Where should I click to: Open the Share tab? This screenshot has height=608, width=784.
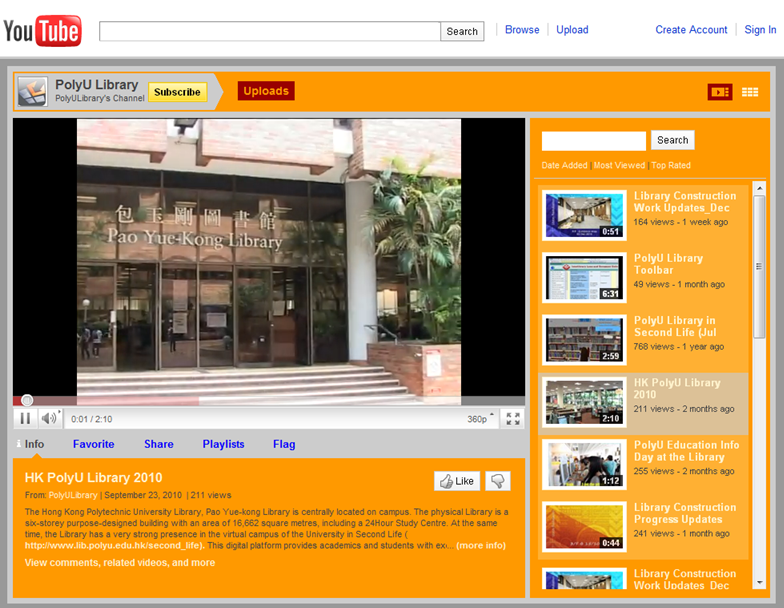point(159,444)
